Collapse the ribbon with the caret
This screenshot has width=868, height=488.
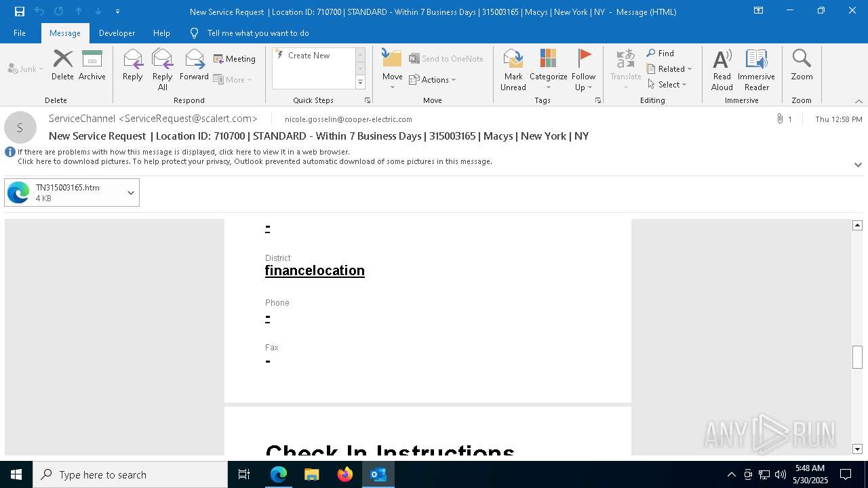[858, 101]
